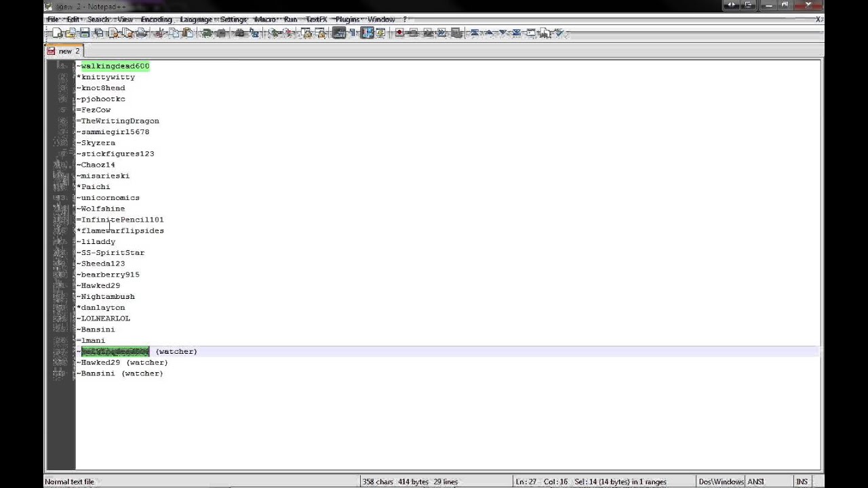868x488 pixels.
Task: Click 'Normal text file' in status bar
Action: pos(69,482)
